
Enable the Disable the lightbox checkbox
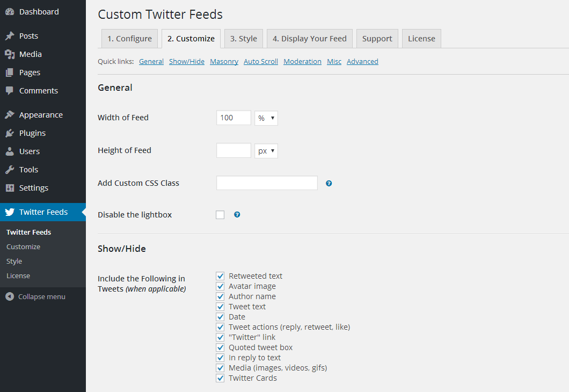click(x=220, y=215)
